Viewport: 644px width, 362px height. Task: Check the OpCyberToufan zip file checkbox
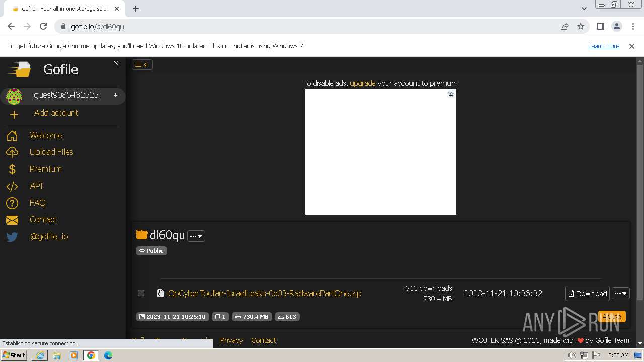[x=141, y=293]
